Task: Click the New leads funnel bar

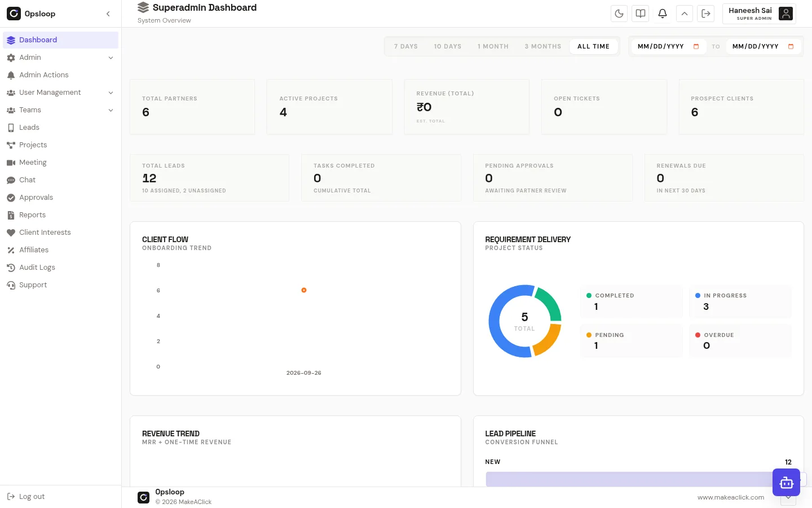Action: click(638, 479)
